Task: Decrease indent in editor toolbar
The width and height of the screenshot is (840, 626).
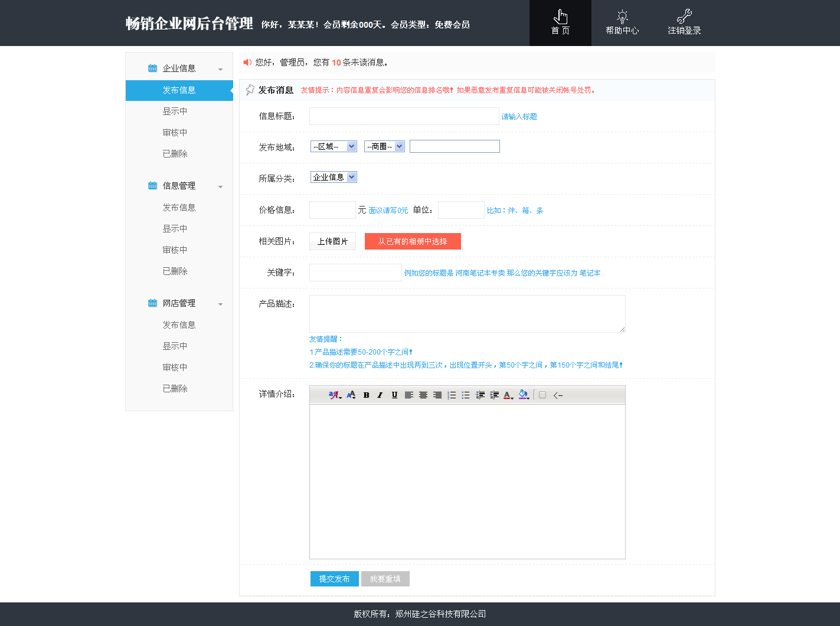Action: [480, 395]
